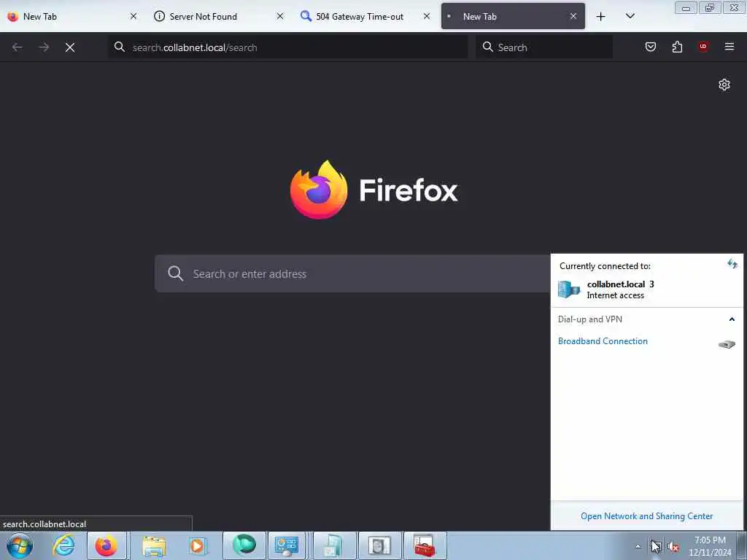Click the magnifier icon in address bar

tap(120, 47)
